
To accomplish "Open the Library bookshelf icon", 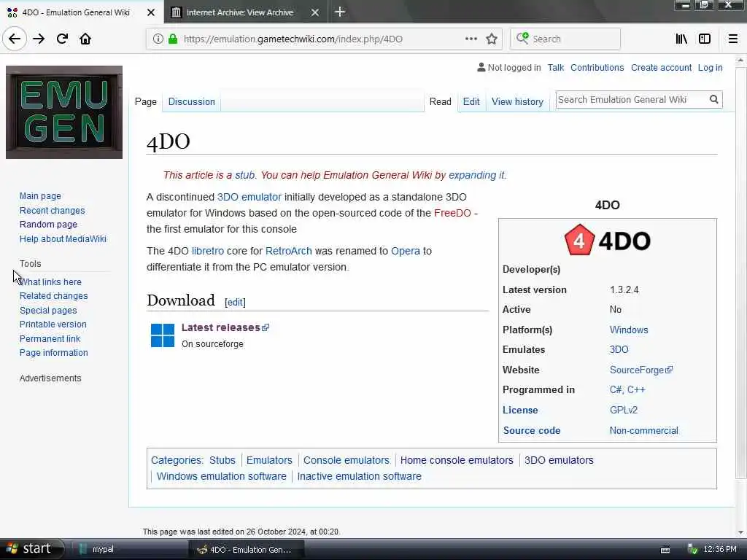I will 681,39.
